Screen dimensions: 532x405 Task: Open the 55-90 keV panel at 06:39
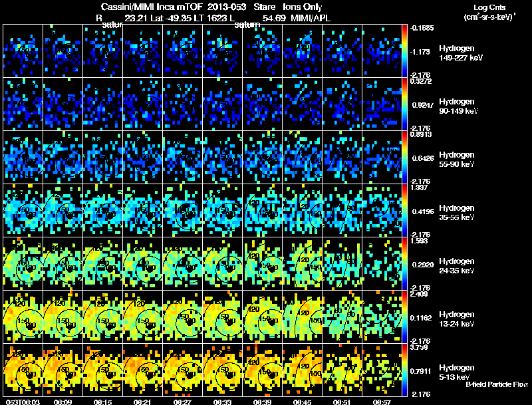coord(262,158)
